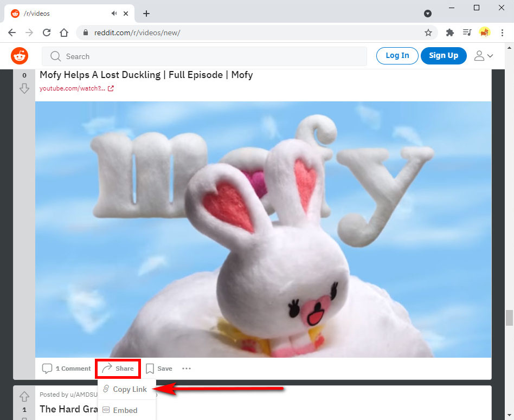This screenshot has width=514, height=420.
Task: Expand the user account dropdown
Action: 484,56
